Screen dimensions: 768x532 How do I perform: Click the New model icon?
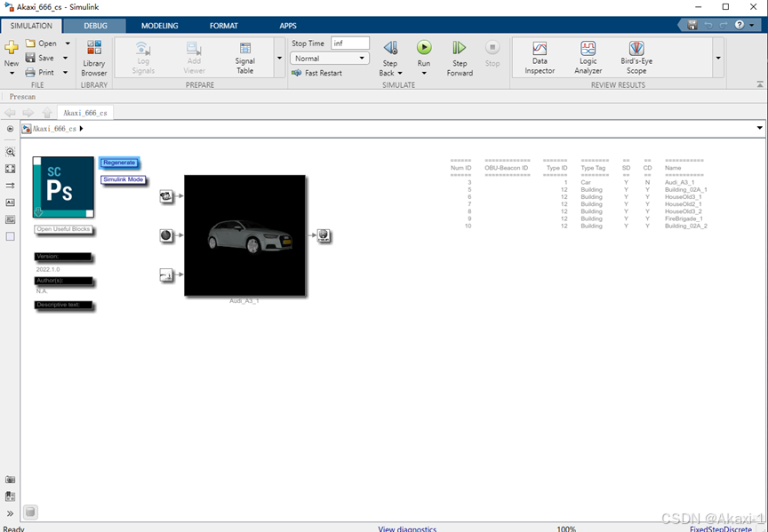[x=12, y=47]
